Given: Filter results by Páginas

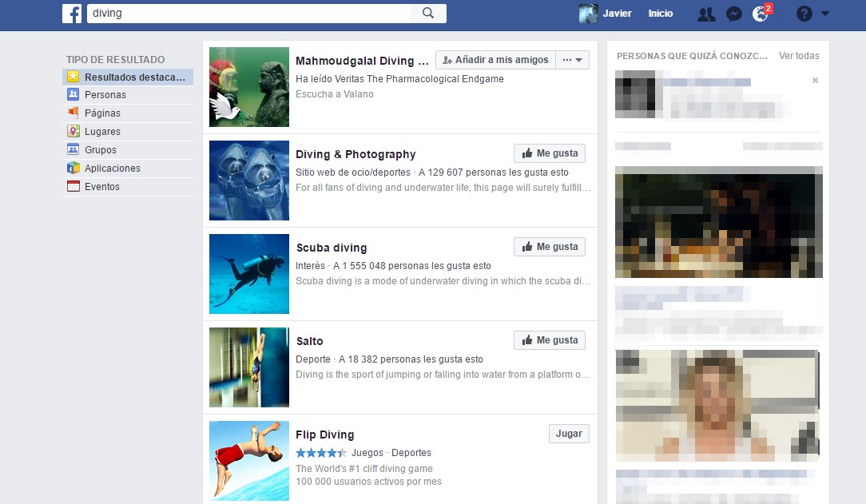Looking at the screenshot, I should (128, 113).
